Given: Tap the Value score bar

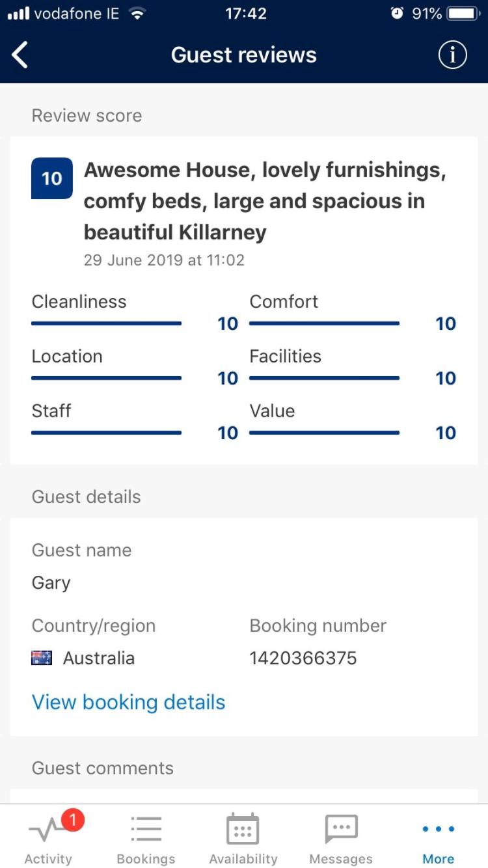Looking at the screenshot, I should [x=324, y=433].
